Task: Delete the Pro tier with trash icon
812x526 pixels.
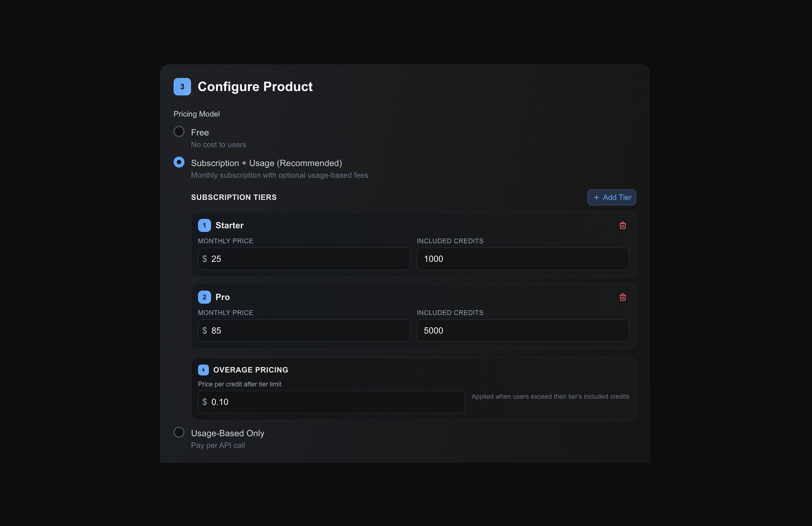Action: (622, 297)
